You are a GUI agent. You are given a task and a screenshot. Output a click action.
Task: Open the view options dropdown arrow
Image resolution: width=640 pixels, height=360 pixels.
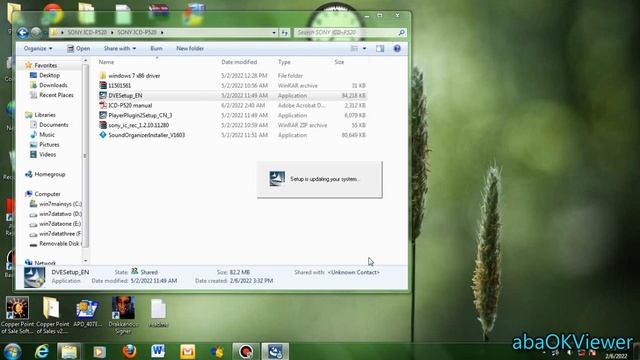(364, 49)
